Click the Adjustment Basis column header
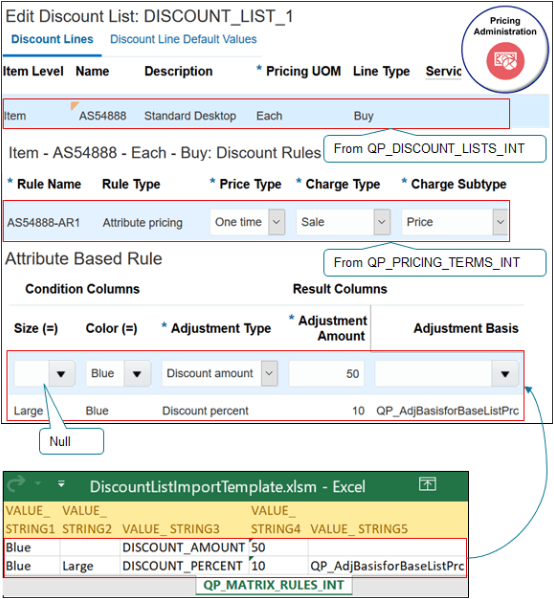 [x=466, y=328]
